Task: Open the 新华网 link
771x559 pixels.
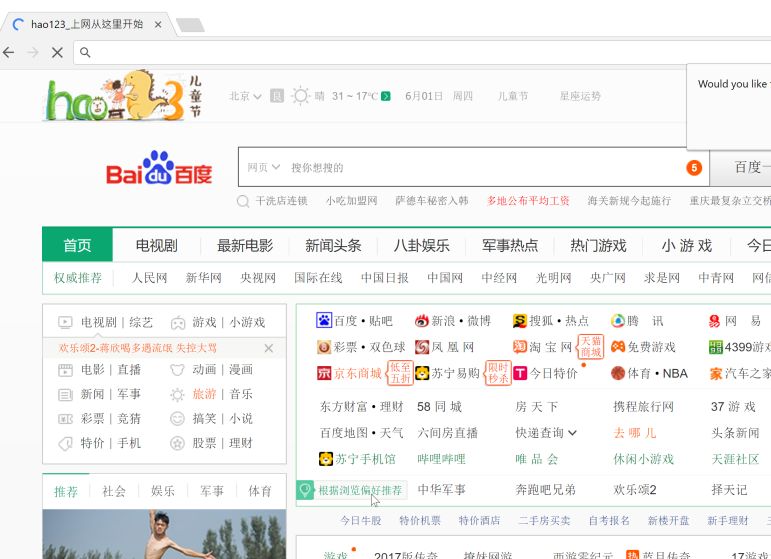Action: (x=204, y=278)
